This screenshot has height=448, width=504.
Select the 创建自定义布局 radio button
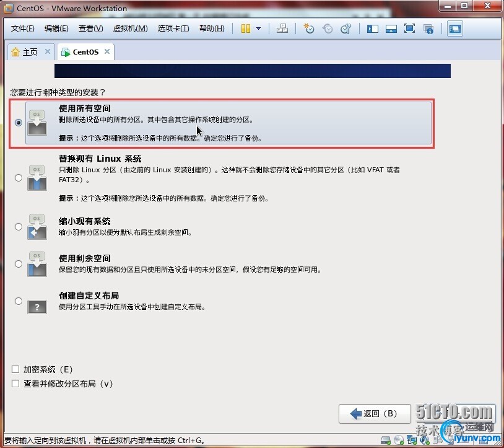(19, 301)
